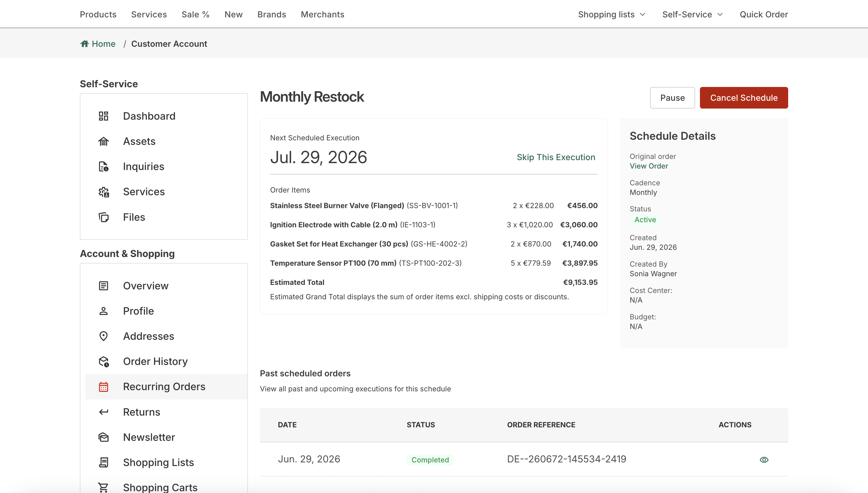Click Sonia Wagner creator name
This screenshot has width=868, height=493.
653,273
